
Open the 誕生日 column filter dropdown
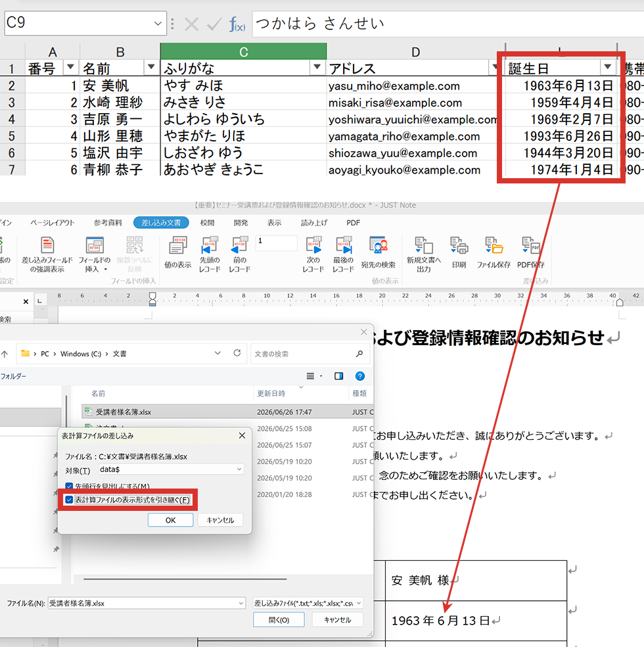[x=607, y=67]
